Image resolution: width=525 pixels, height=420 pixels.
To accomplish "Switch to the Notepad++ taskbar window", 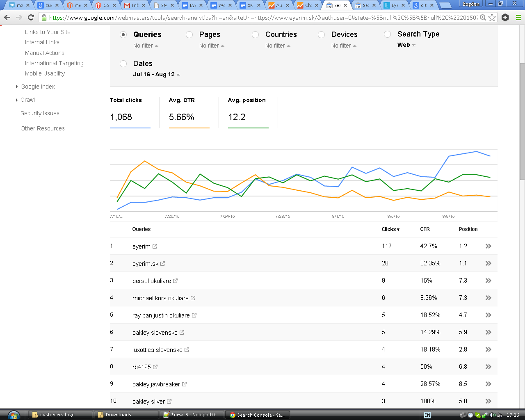I will 193,415.
